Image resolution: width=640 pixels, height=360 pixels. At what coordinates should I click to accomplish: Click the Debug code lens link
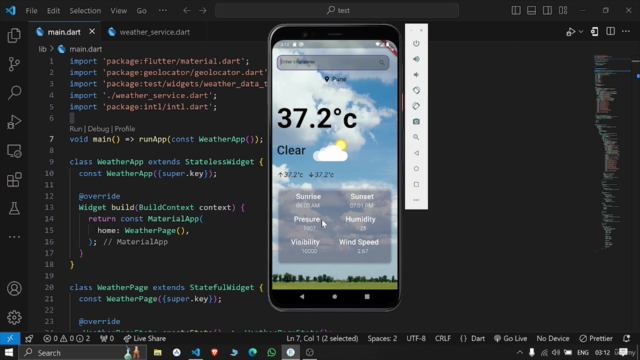pos(98,129)
